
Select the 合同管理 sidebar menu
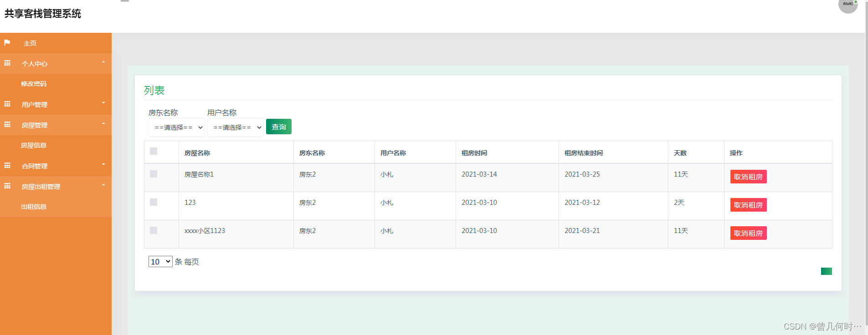56,166
